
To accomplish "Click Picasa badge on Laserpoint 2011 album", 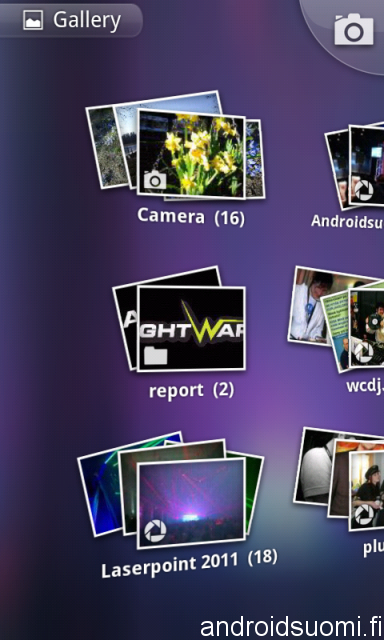I will pyautogui.click(x=155, y=531).
